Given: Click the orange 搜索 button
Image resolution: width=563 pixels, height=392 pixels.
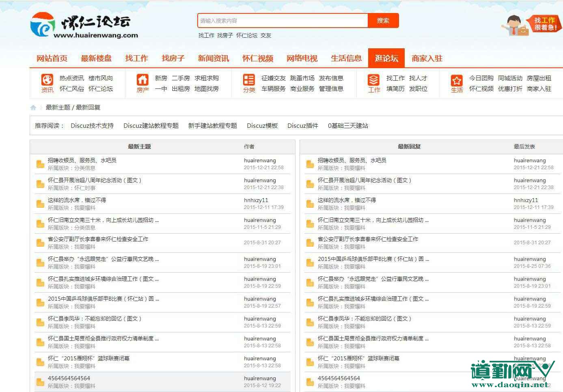Looking at the screenshot, I should tap(383, 21).
